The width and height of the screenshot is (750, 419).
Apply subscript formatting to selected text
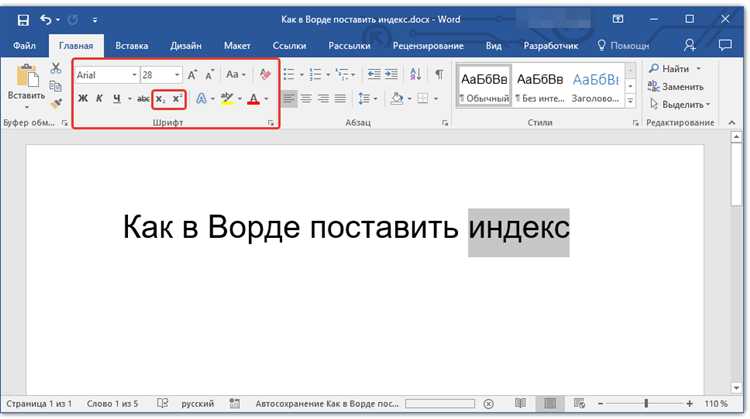(160, 98)
